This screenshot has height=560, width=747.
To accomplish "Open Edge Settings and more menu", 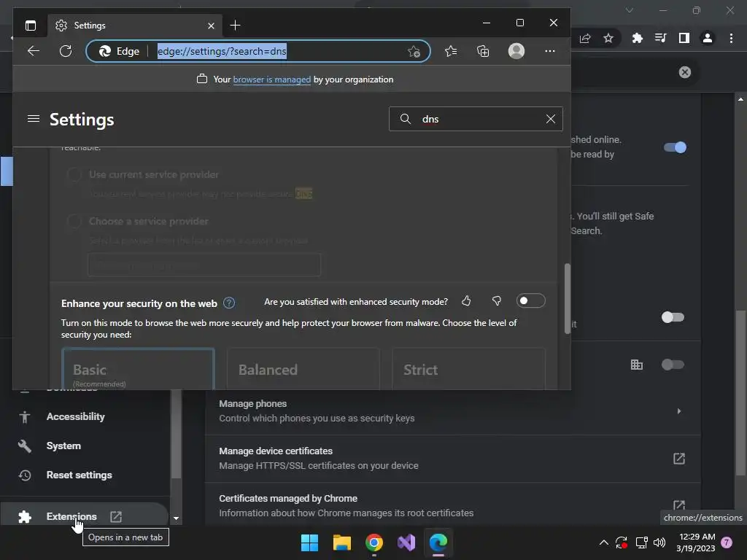I will (x=550, y=51).
